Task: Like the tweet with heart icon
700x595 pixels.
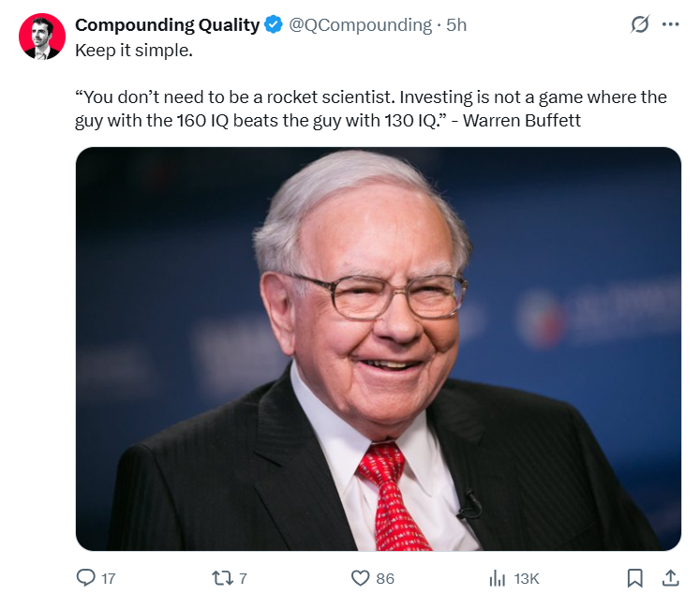Action: (x=360, y=578)
